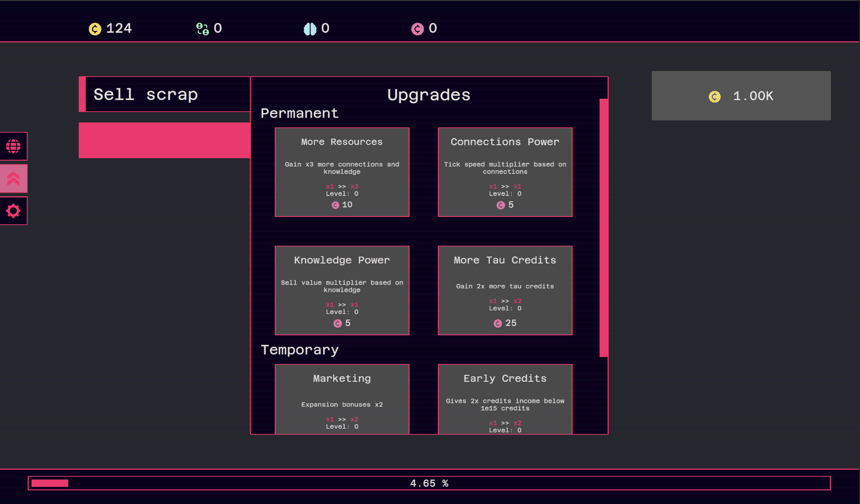Click the cost 25 on More Tau Credits
The width and height of the screenshot is (860, 504).
pyautogui.click(x=511, y=323)
